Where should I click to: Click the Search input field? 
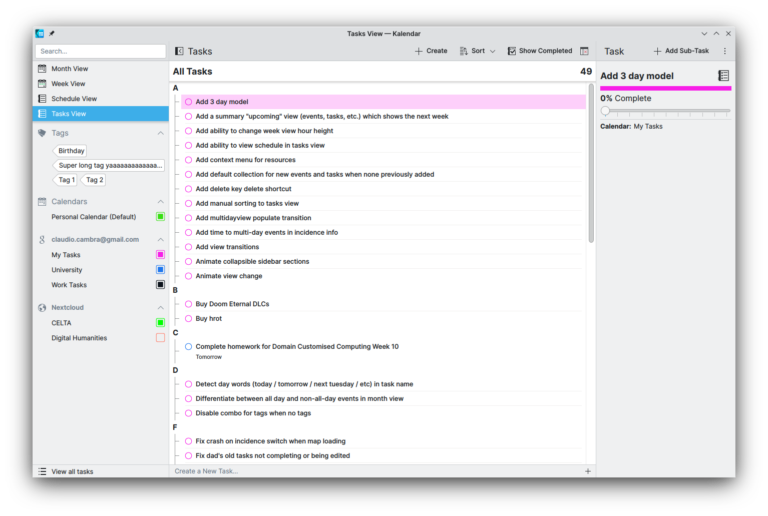[x=100, y=51]
